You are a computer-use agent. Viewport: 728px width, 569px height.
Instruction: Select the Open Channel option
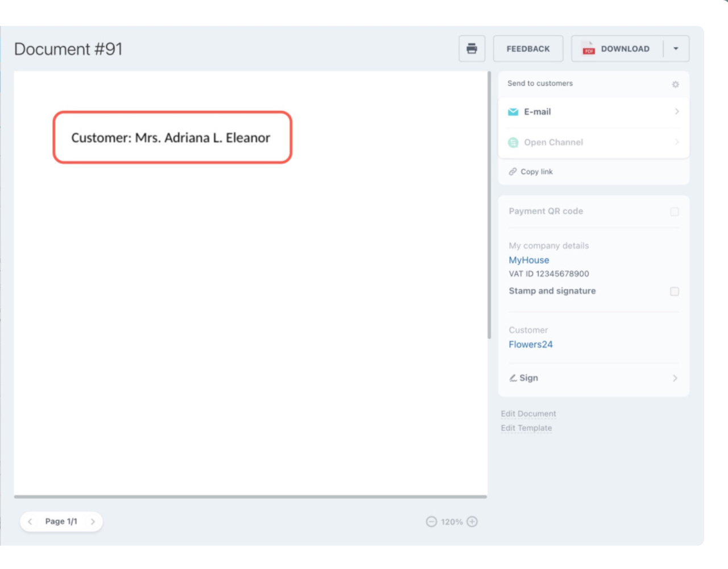click(594, 143)
